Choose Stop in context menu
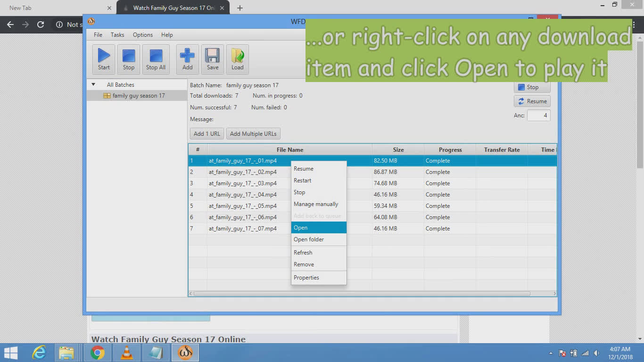This screenshot has height=362, width=644. 319,192
